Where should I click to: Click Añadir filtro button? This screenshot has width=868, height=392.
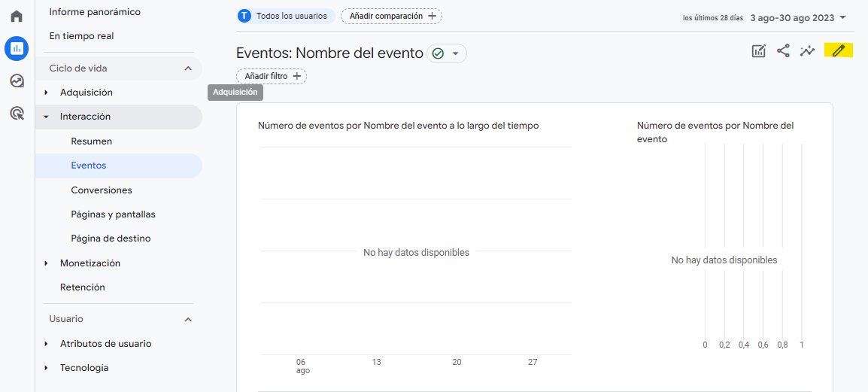click(x=272, y=76)
